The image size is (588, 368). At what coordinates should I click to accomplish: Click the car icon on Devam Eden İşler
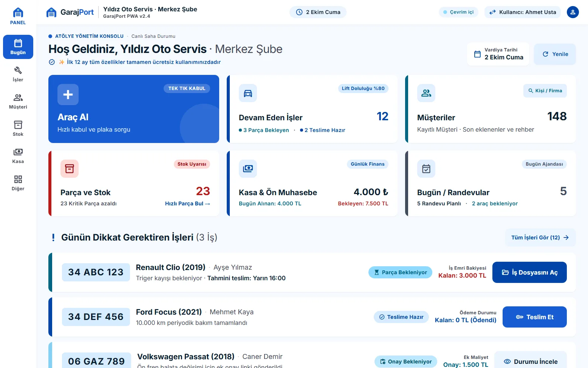click(x=248, y=93)
